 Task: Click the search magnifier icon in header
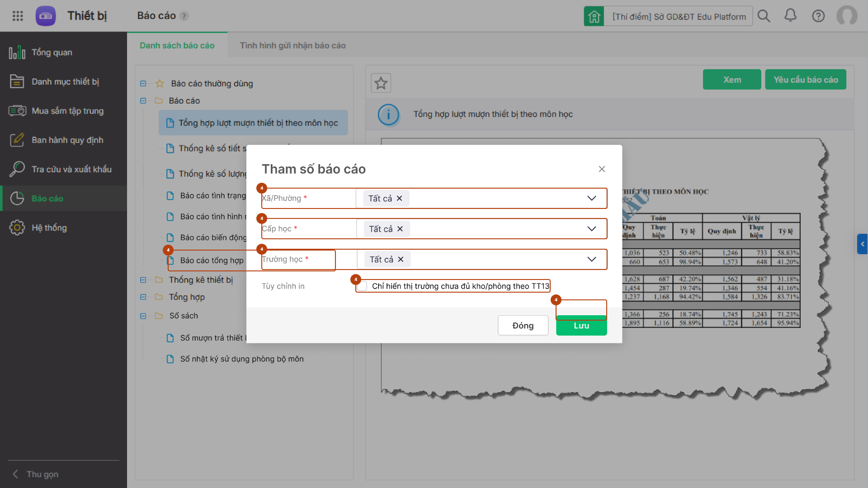[x=764, y=16]
